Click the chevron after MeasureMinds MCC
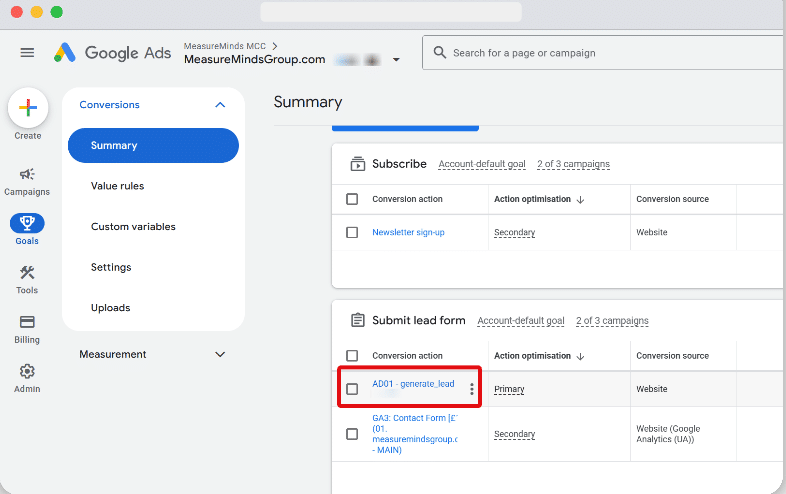The image size is (786, 494). click(x=275, y=46)
